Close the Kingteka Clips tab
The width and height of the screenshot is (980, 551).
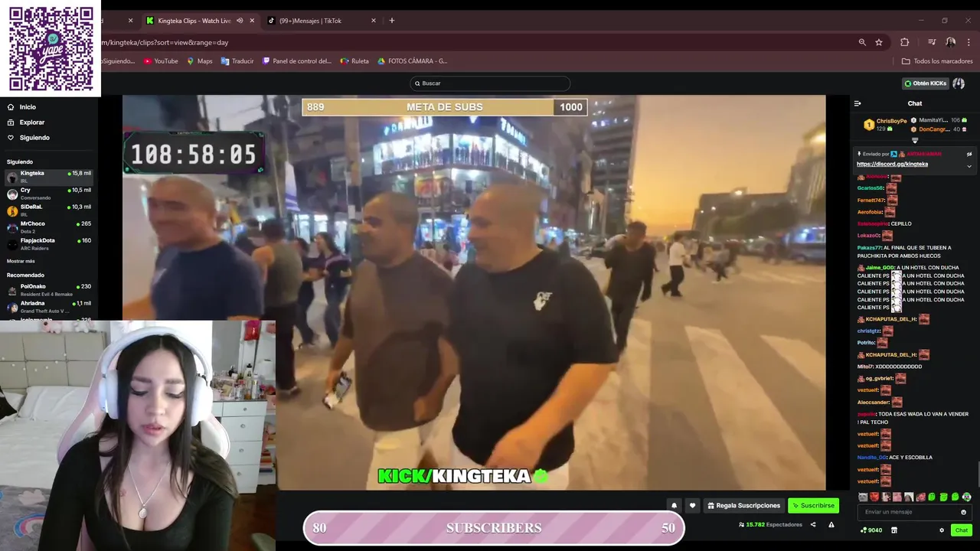(x=252, y=21)
